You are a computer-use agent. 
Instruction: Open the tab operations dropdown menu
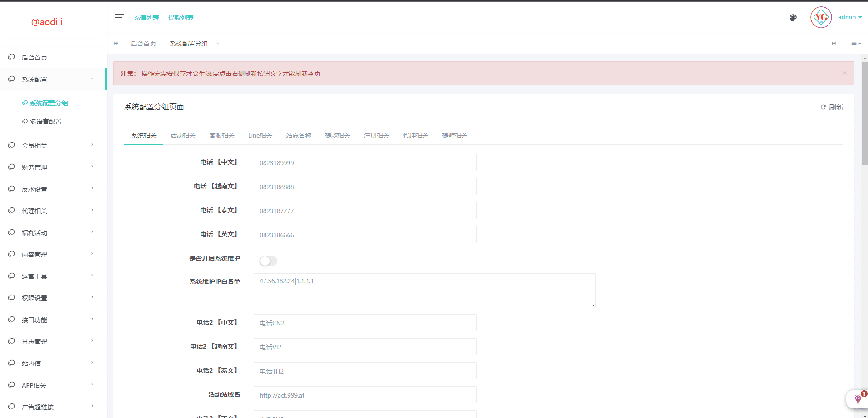click(x=856, y=44)
